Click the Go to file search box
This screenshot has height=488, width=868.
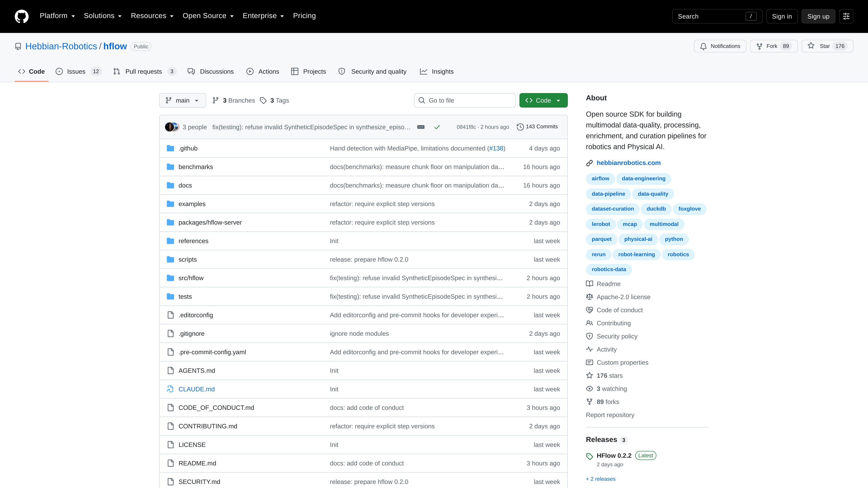465,100
